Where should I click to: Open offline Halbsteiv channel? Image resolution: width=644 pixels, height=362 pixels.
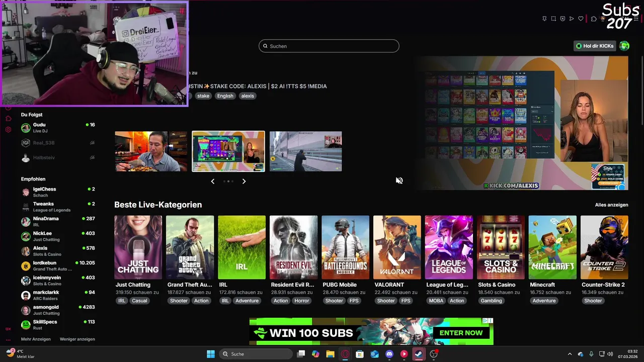pyautogui.click(x=58, y=158)
